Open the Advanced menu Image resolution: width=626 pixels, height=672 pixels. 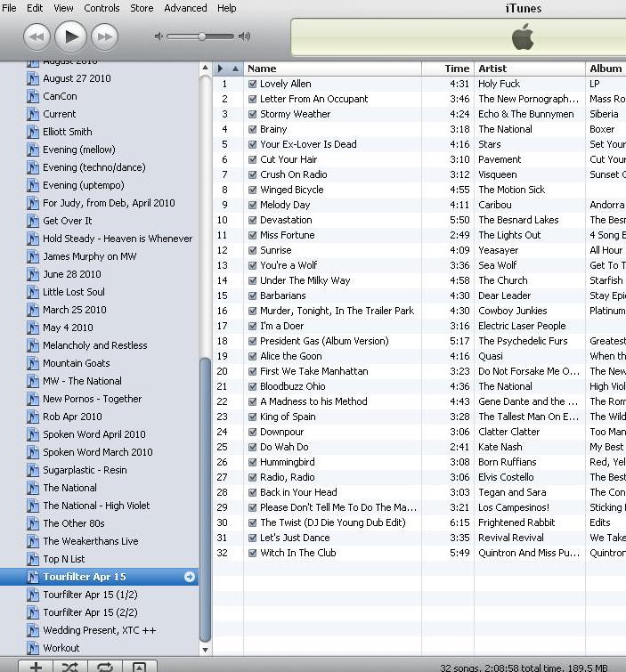click(185, 8)
